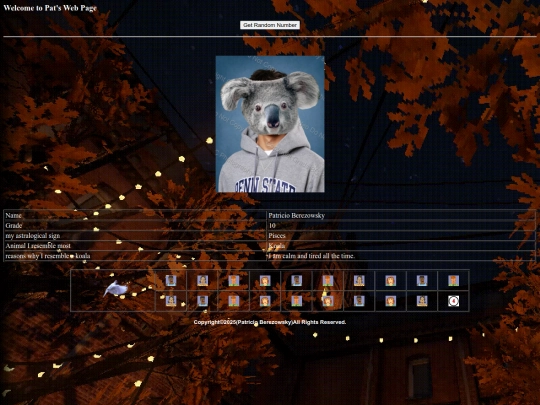Click the Pisces table cell

(x=401, y=236)
